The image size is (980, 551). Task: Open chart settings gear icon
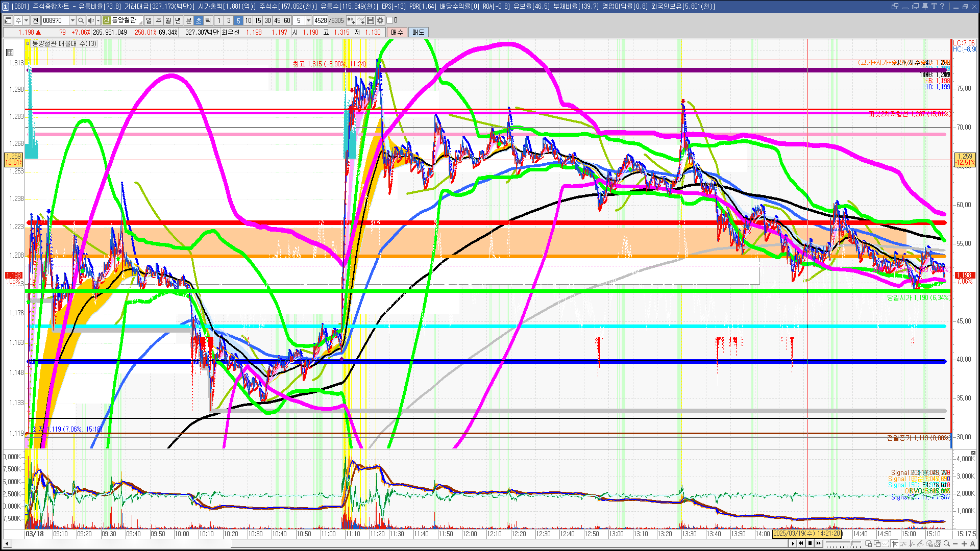pyautogui.click(x=380, y=20)
